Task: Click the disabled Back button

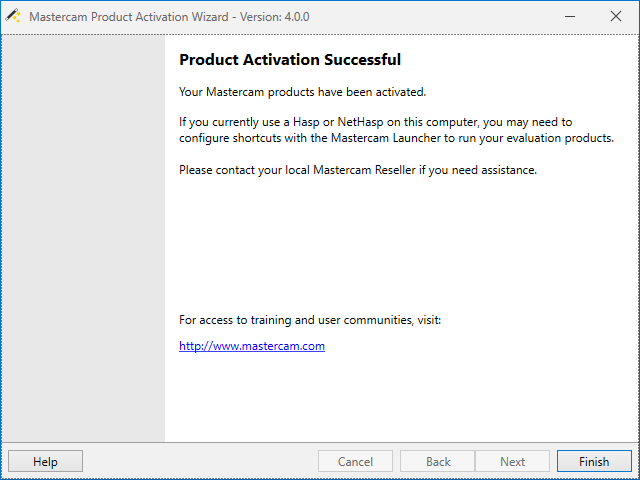Action: coord(438,462)
